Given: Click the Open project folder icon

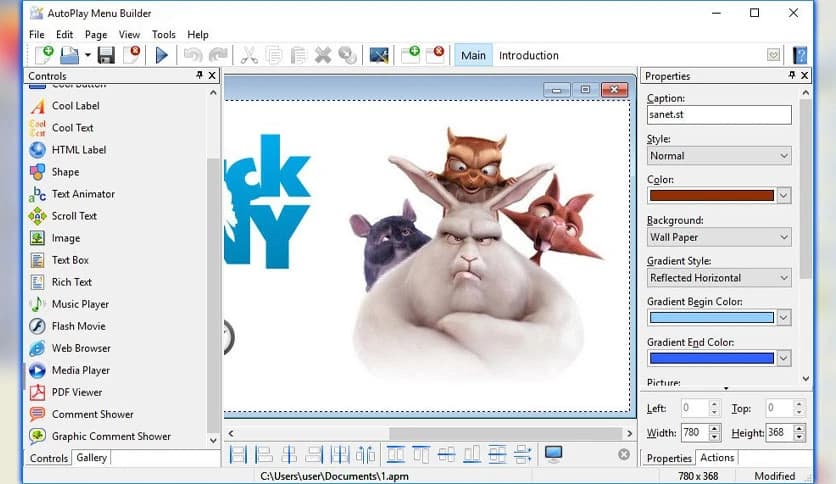Looking at the screenshot, I should tap(69, 55).
